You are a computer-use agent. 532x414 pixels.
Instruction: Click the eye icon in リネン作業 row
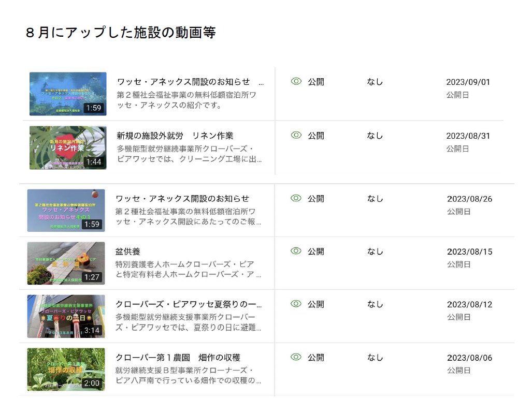(x=296, y=135)
